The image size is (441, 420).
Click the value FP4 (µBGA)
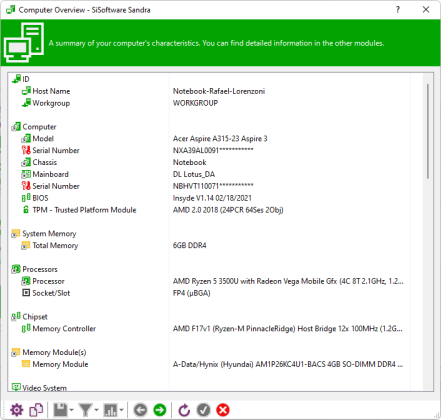point(192,293)
